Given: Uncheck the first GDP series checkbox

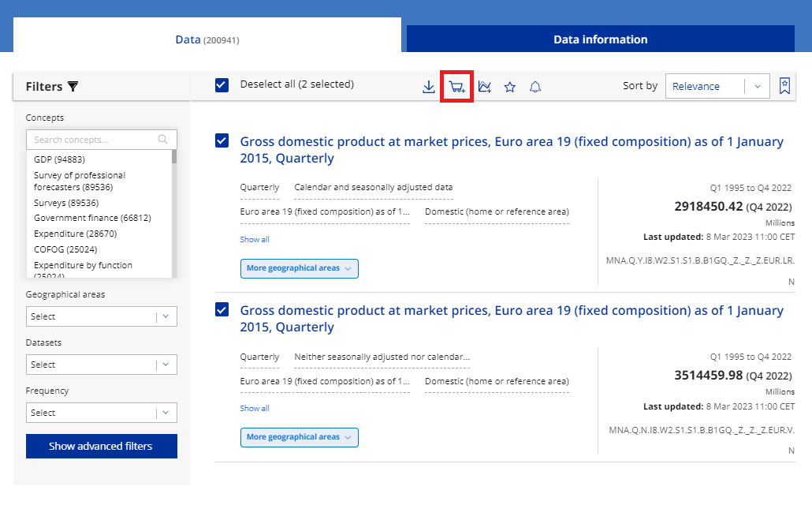Looking at the screenshot, I should [222, 141].
